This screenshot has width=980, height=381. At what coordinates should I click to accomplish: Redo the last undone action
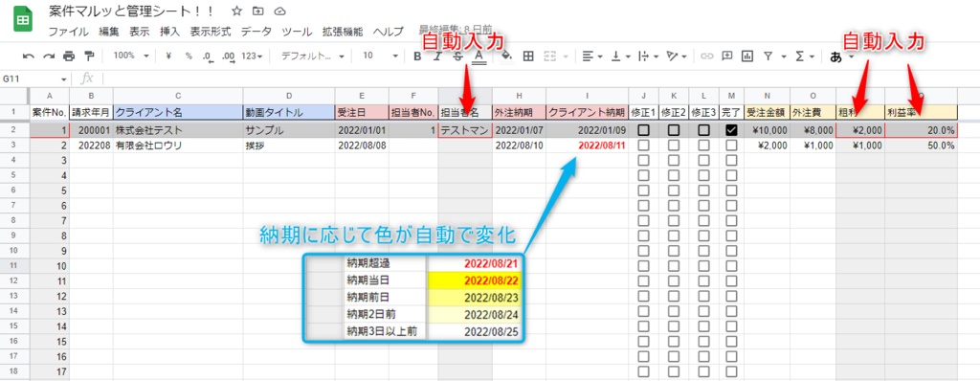[x=49, y=56]
